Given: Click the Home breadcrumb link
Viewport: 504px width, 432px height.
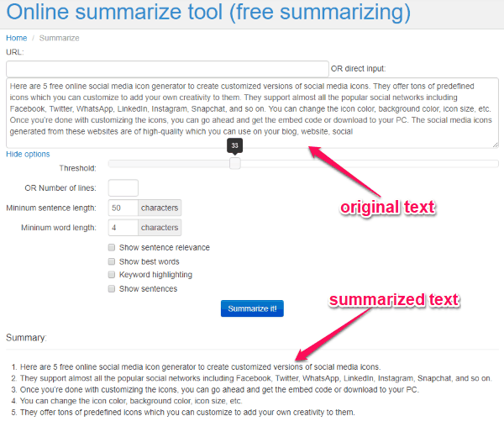Looking at the screenshot, I should 16,38.
